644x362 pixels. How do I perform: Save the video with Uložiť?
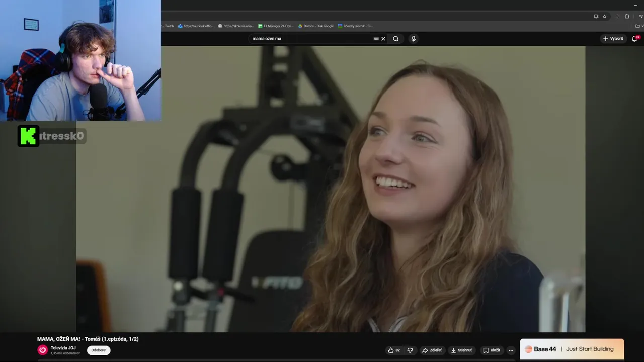point(492,350)
